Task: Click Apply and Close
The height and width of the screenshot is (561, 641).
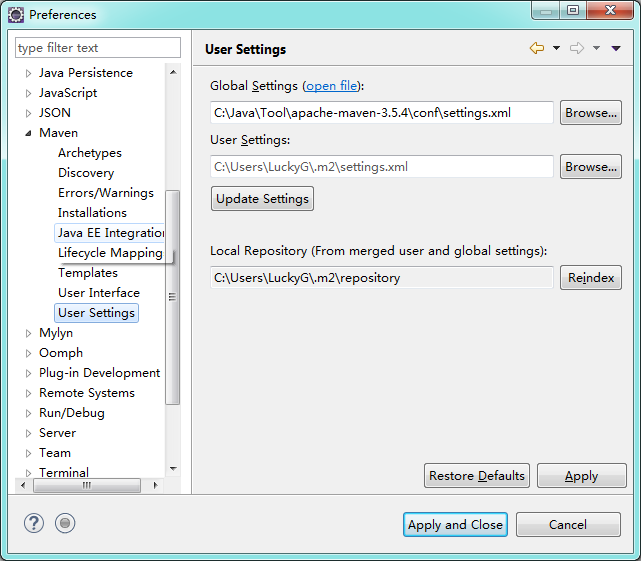Action: [x=455, y=525]
